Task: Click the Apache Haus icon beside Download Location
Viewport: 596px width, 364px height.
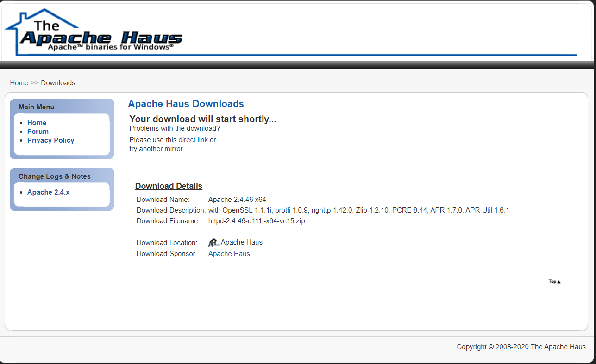Action: [x=213, y=242]
